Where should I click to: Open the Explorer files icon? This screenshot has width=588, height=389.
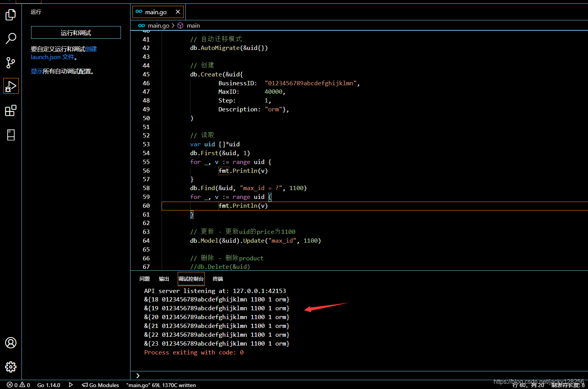tap(11, 15)
